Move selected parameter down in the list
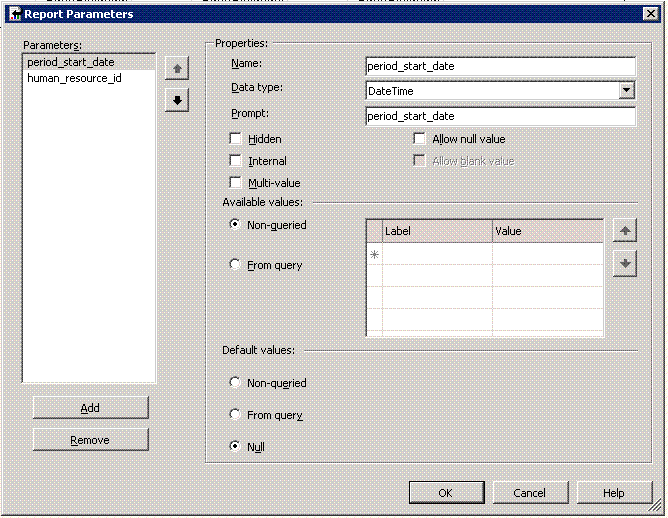 pos(177,101)
